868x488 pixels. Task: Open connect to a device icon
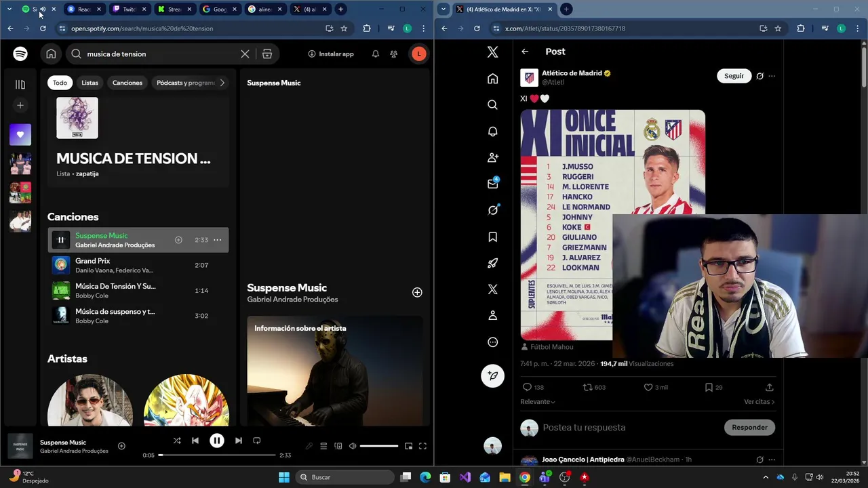pyautogui.click(x=338, y=446)
